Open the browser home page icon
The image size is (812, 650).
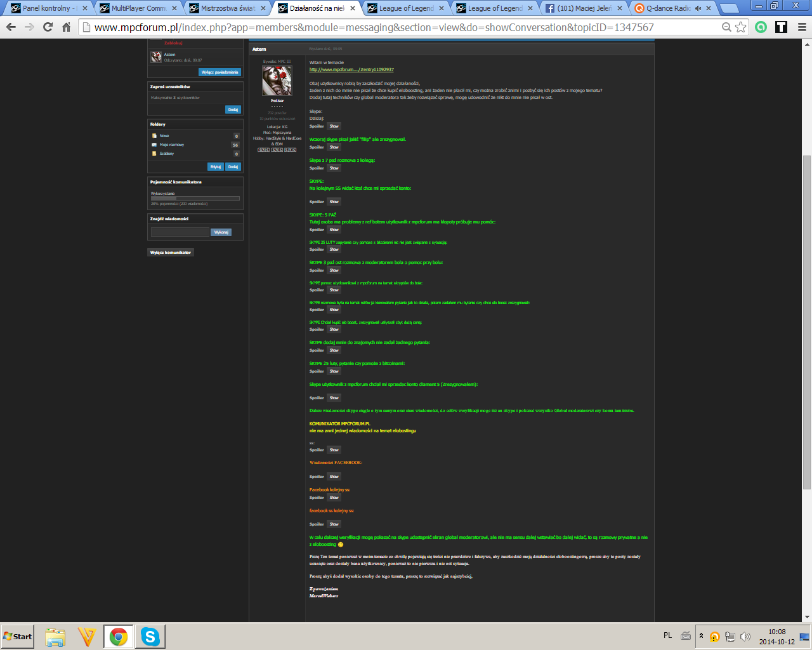tap(66, 27)
